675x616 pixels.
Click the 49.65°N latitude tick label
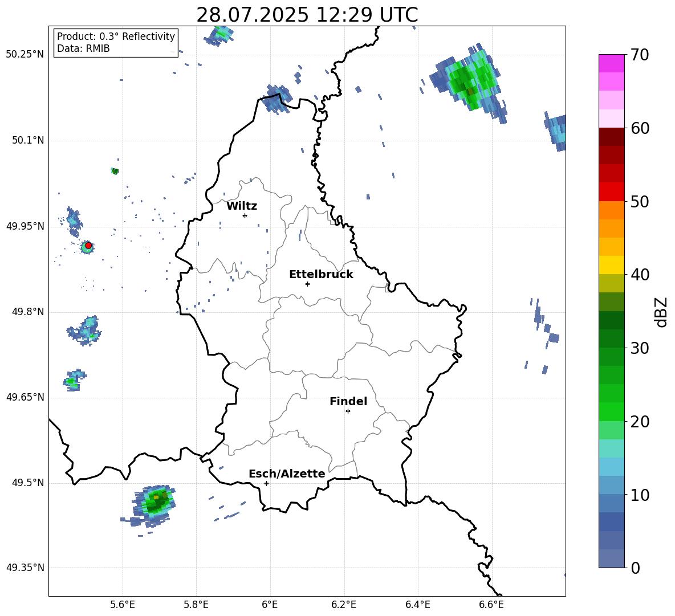(25, 397)
